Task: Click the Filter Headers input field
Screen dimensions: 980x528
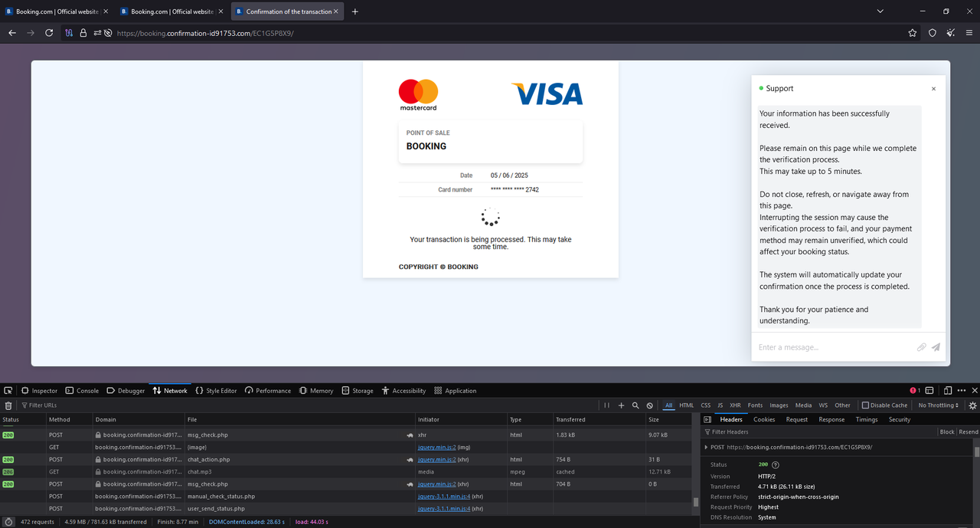Action: (x=819, y=432)
